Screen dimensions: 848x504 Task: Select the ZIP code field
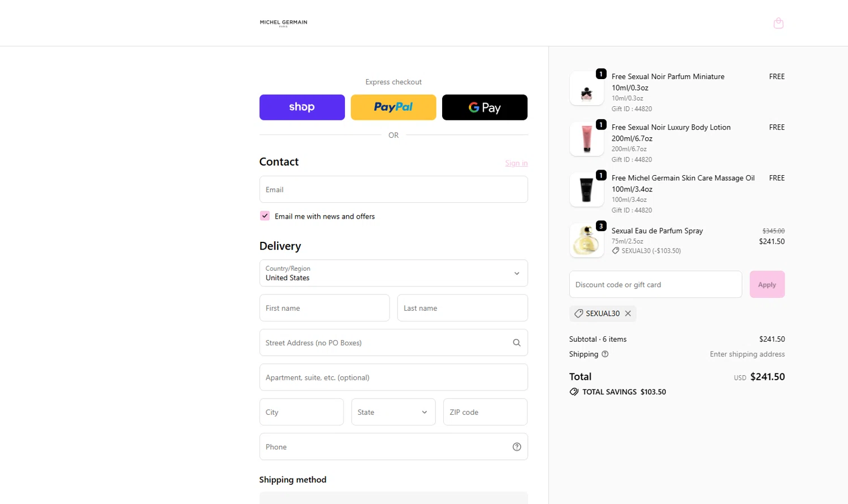point(485,412)
